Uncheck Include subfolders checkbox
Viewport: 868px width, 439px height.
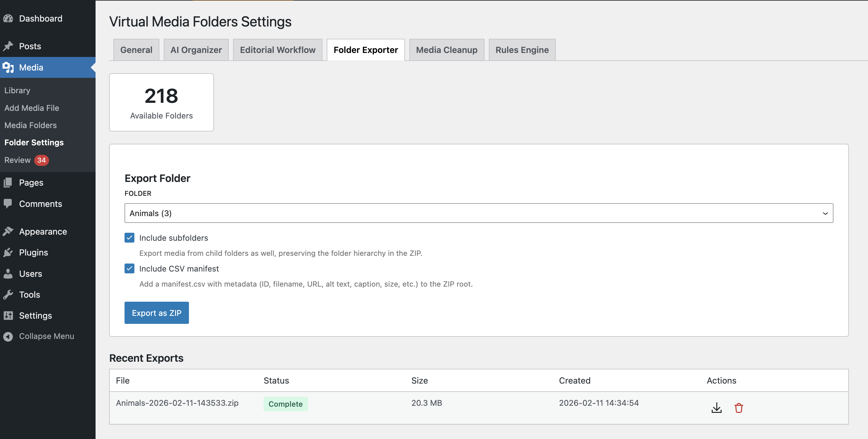tap(129, 238)
